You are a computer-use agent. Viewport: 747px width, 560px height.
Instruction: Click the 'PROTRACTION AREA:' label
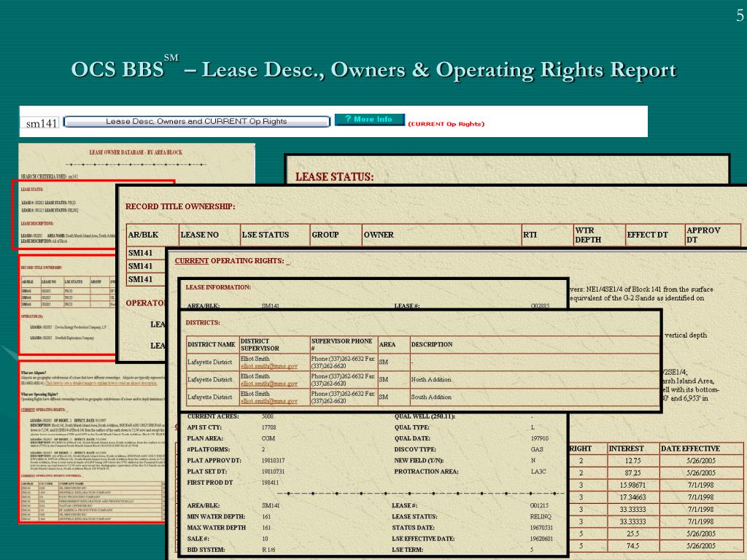point(426,472)
